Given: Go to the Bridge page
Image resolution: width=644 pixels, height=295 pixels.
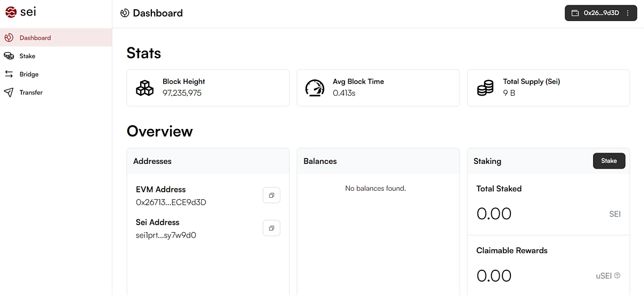Looking at the screenshot, I should (56, 74).
